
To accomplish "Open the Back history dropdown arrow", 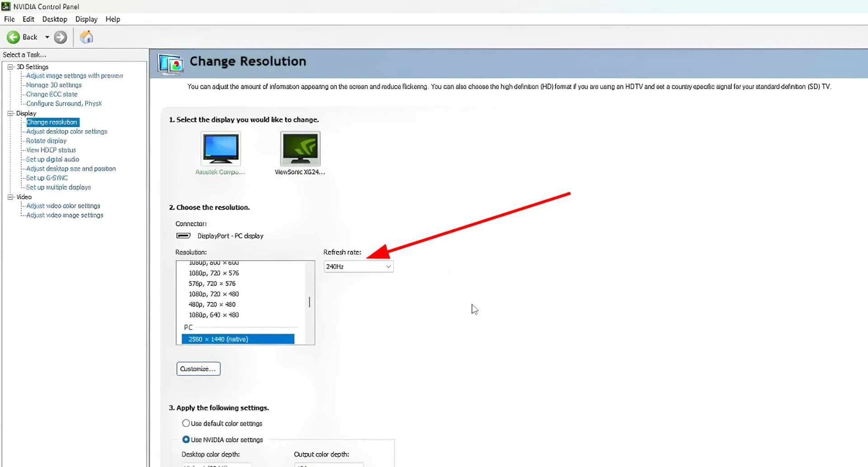I will click(47, 37).
